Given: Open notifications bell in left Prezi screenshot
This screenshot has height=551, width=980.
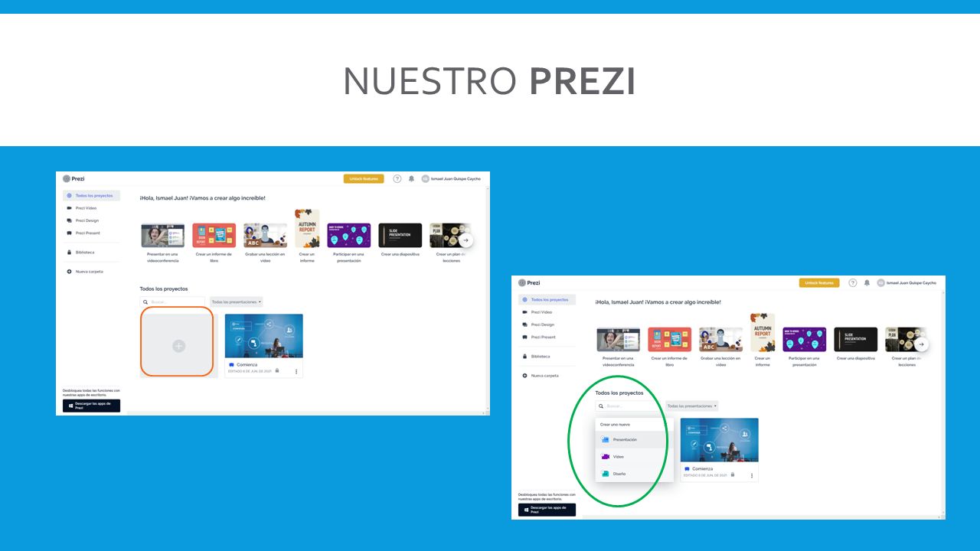Looking at the screenshot, I should [x=411, y=178].
